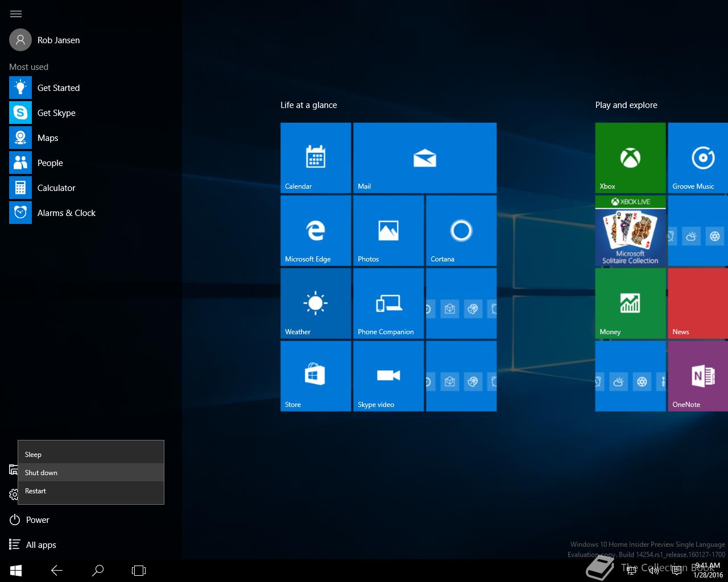Screen dimensions: 728x582
Task: Open People from Most used list
Action: 91,163
